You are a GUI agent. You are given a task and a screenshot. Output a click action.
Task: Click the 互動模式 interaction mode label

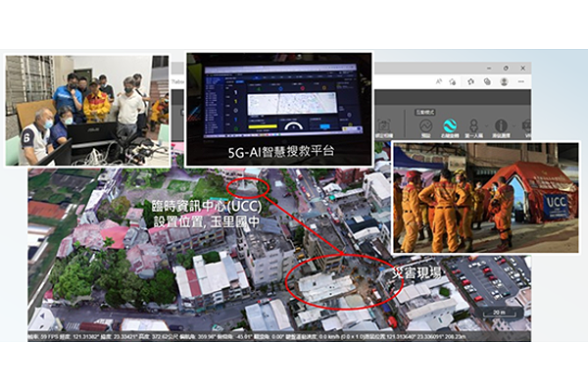(x=425, y=112)
